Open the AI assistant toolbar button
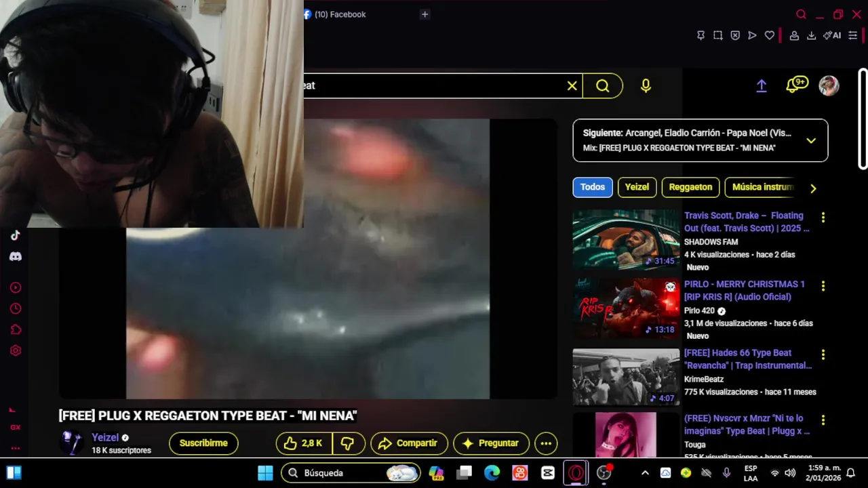The height and width of the screenshot is (488, 868). [832, 35]
